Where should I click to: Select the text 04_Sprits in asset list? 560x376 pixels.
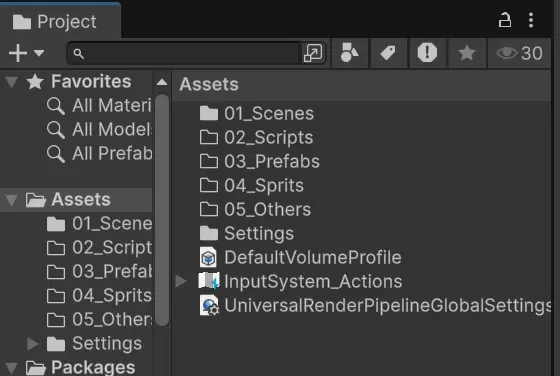(264, 186)
